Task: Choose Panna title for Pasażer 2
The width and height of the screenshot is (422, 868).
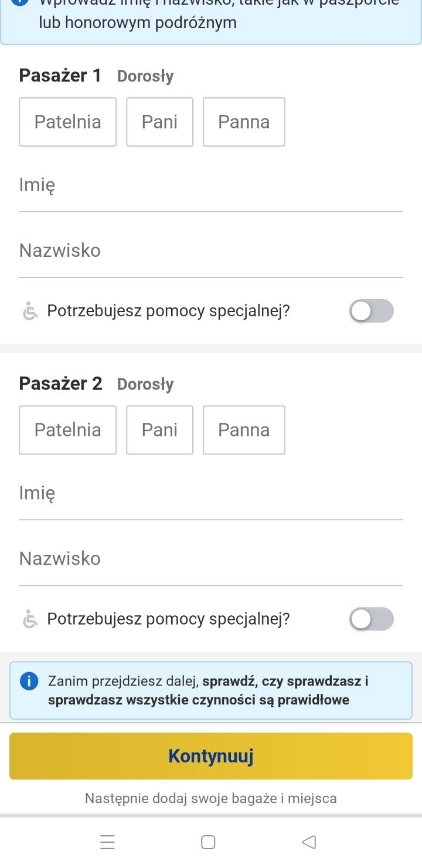Action: (x=244, y=430)
